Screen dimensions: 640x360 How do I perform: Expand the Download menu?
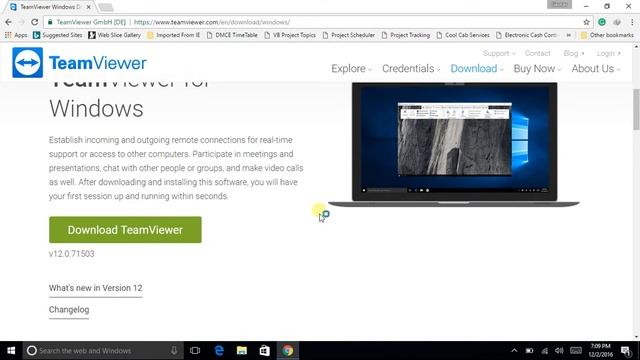pos(477,69)
